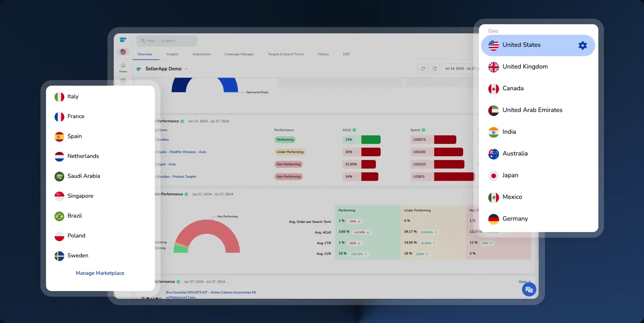
Task: Click the 23% ACoS bar
Action: click(x=361, y=140)
